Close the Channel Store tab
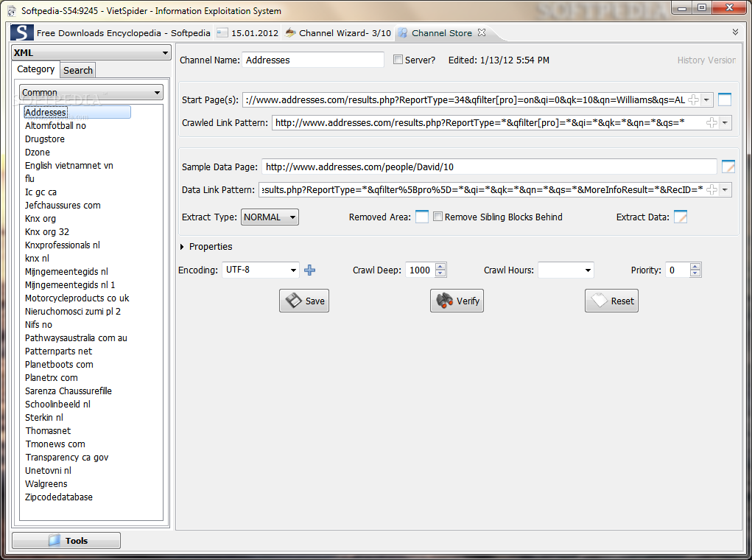Image resolution: width=752 pixels, height=560 pixels. click(482, 32)
